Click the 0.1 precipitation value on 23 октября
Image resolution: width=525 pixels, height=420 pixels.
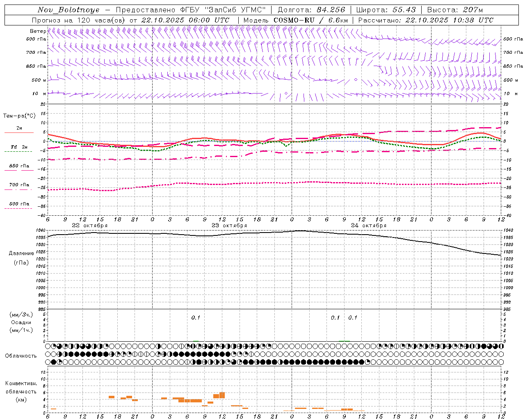(196, 318)
